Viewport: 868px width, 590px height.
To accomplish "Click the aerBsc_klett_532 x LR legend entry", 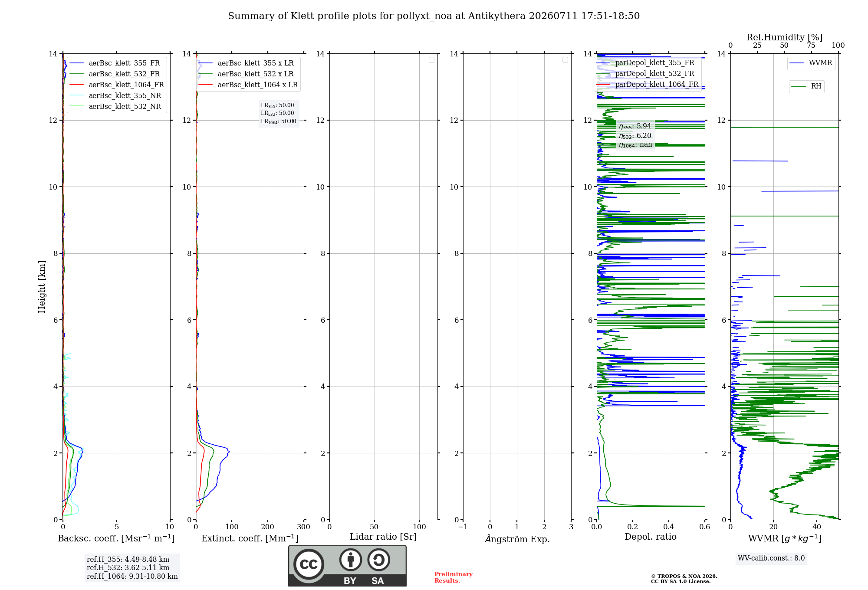I will (x=248, y=74).
